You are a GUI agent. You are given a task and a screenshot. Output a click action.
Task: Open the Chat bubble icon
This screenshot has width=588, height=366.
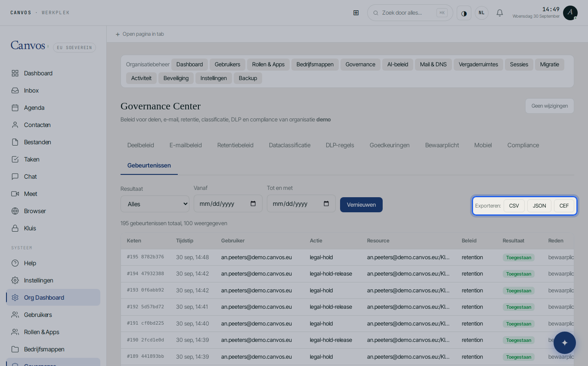pos(15,177)
